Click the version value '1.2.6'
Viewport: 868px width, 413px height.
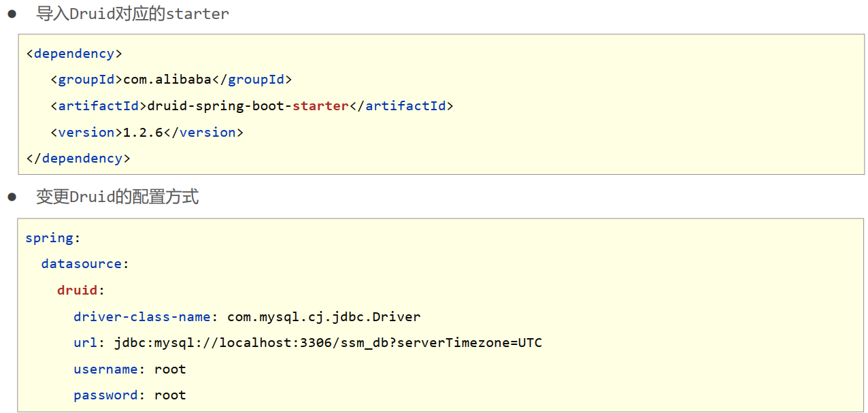tap(143, 132)
